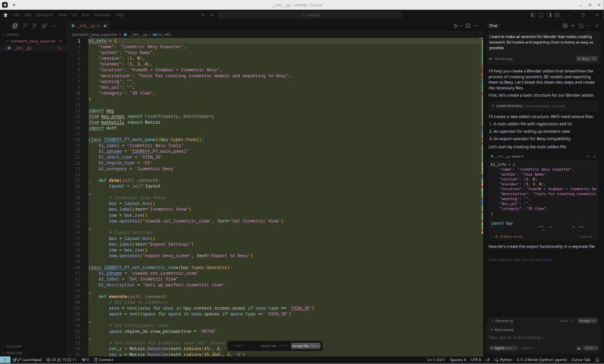Expand the TIMELINE section
The height and width of the screenshot is (364, 604).
click(14, 353)
